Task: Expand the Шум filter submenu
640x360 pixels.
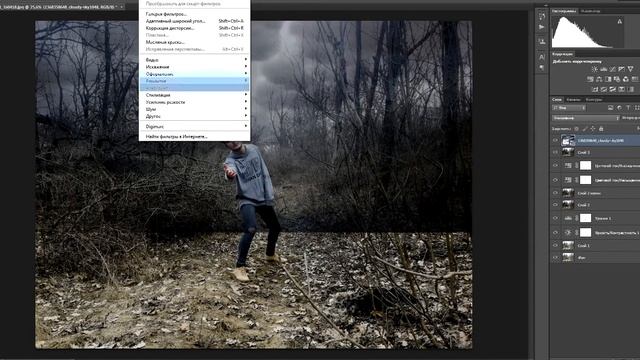Action: (x=195, y=109)
